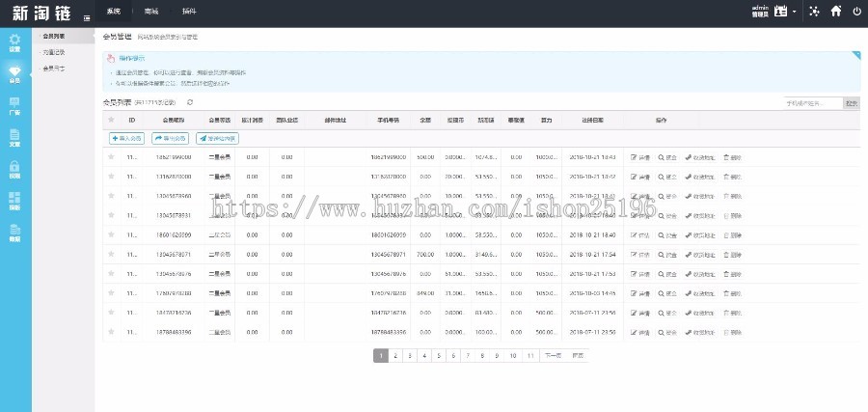
Task: Switch to the 商城 top tab
Action: (x=150, y=12)
